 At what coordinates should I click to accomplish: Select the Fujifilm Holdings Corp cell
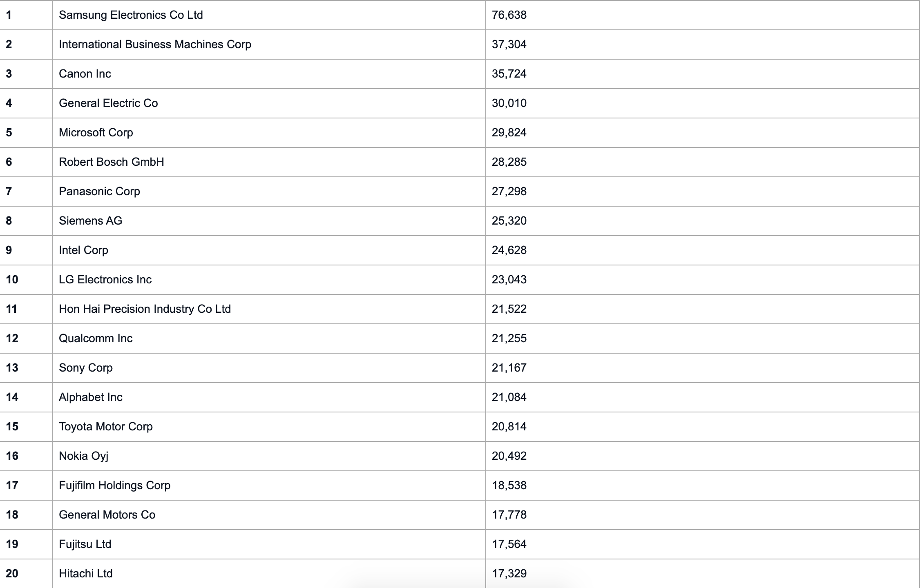(114, 486)
